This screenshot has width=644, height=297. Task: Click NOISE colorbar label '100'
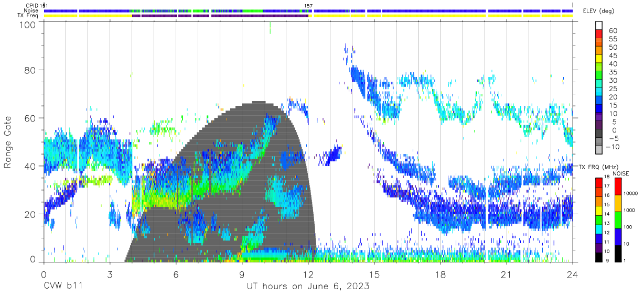tap(627, 227)
